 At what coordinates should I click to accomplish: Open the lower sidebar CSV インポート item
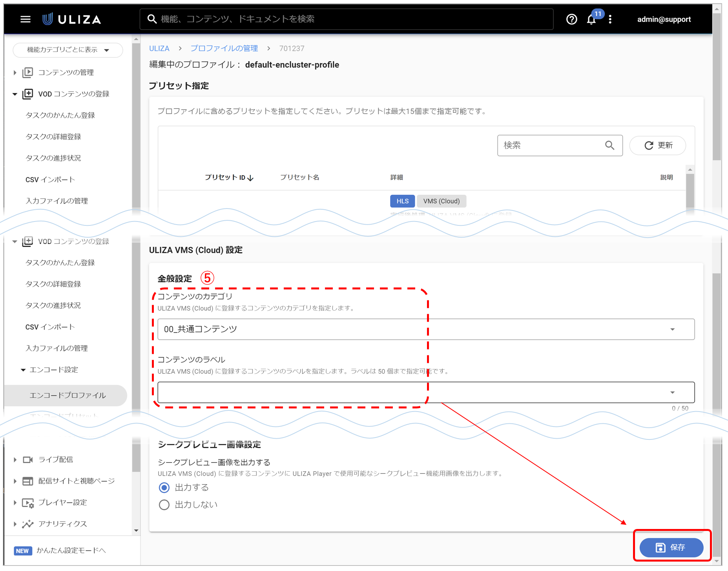[x=50, y=327]
